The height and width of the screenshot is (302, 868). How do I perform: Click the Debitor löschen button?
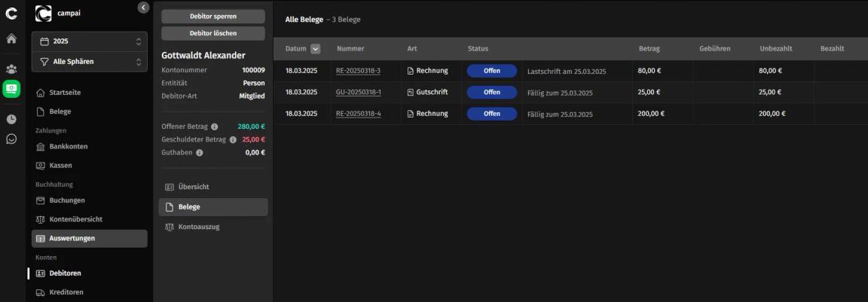[x=213, y=33]
